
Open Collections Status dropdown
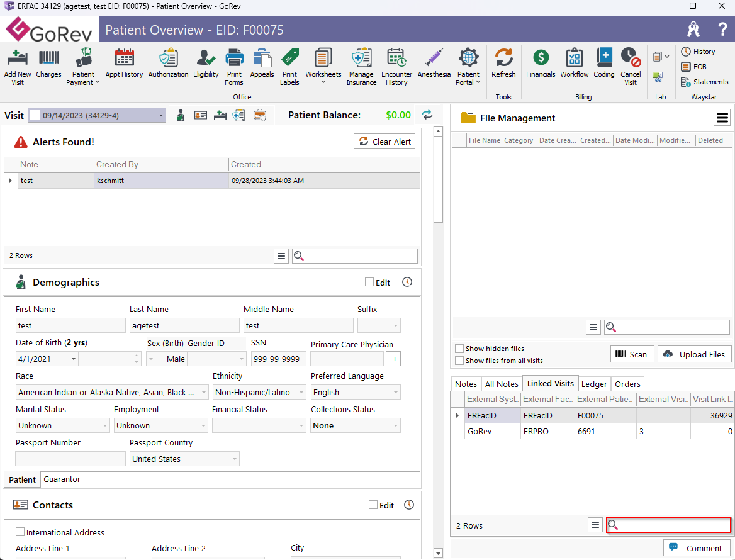tap(396, 425)
